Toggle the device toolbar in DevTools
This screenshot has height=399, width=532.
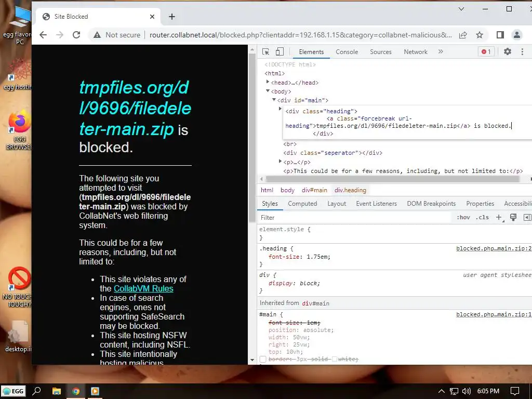click(280, 52)
